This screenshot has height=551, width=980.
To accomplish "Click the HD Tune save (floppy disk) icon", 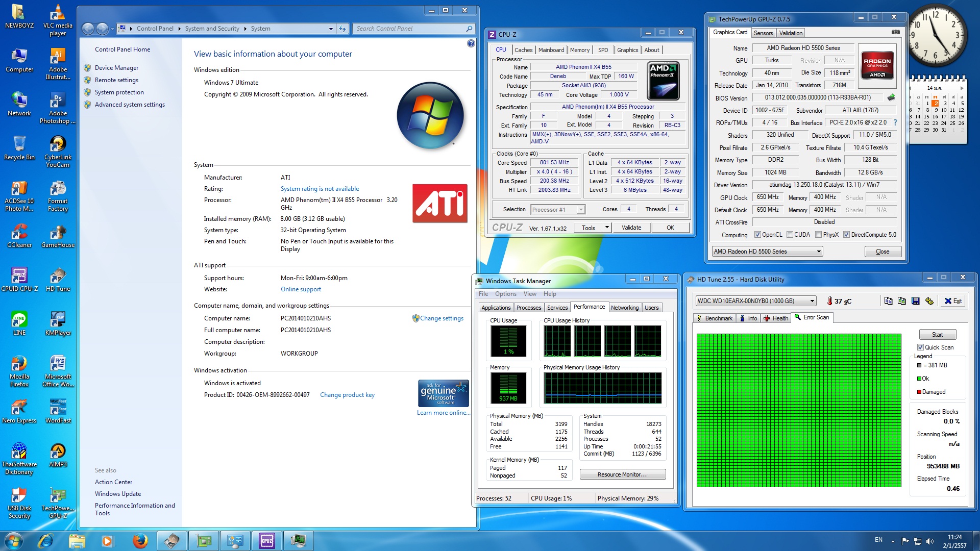I will click(915, 301).
